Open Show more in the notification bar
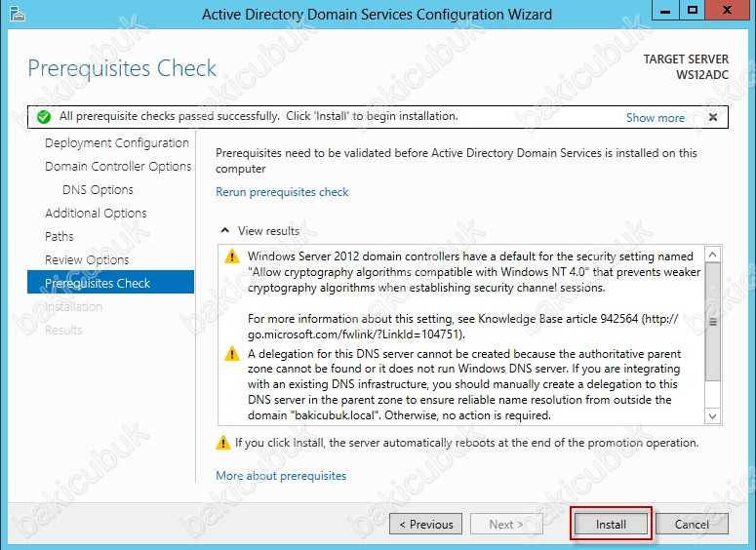Screen dimensions: 756x550 pos(656,118)
